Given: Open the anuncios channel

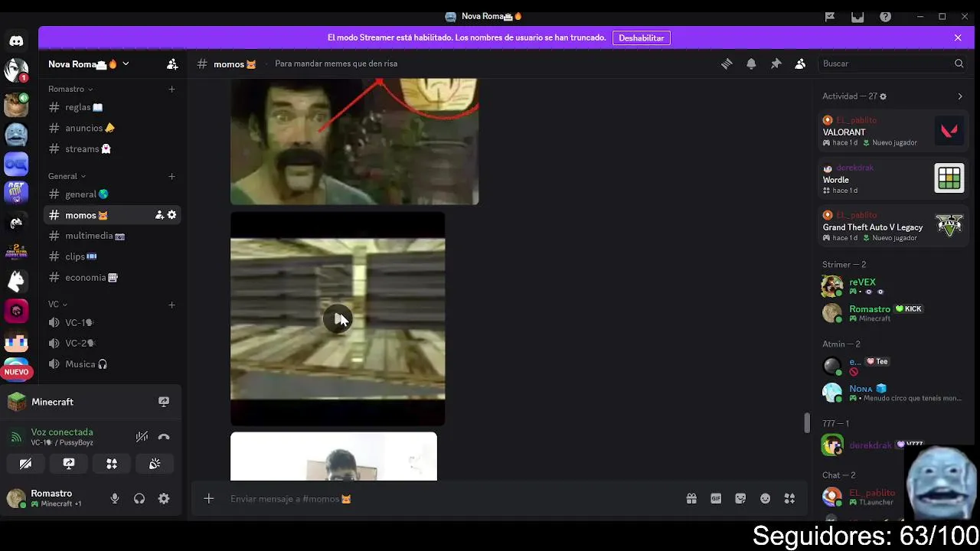Looking at the screenshot, I should 112,128.
